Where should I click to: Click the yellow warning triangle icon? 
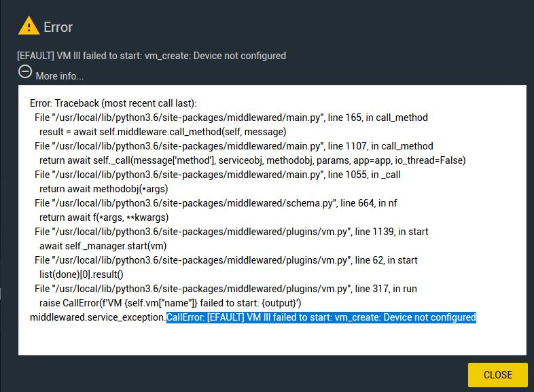[29, 26]
